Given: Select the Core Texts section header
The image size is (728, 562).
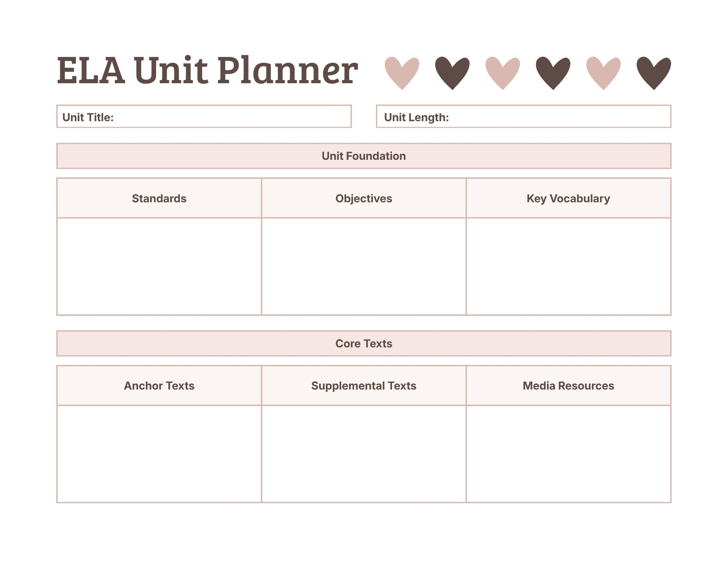Looking at the screenshot, I should pos(364,343).
